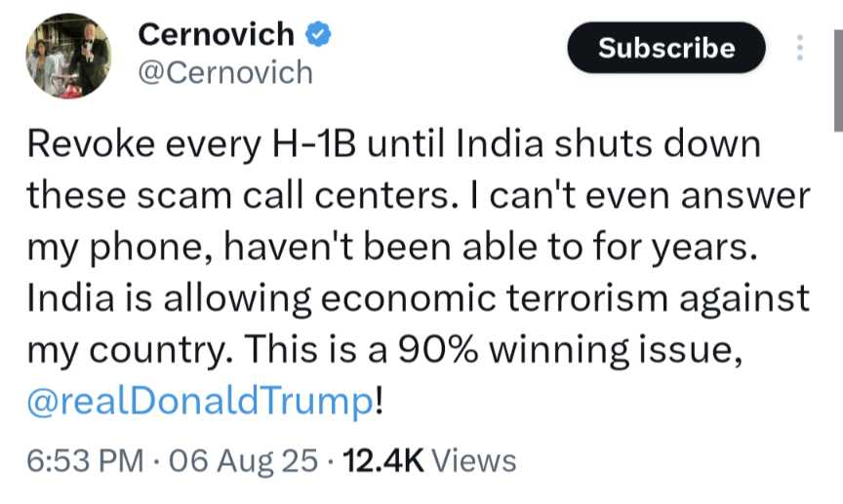The image size is (843, 504).
Task: Click the word H-1B in the post
Action: pyautogui.click(x=314, y=144)
